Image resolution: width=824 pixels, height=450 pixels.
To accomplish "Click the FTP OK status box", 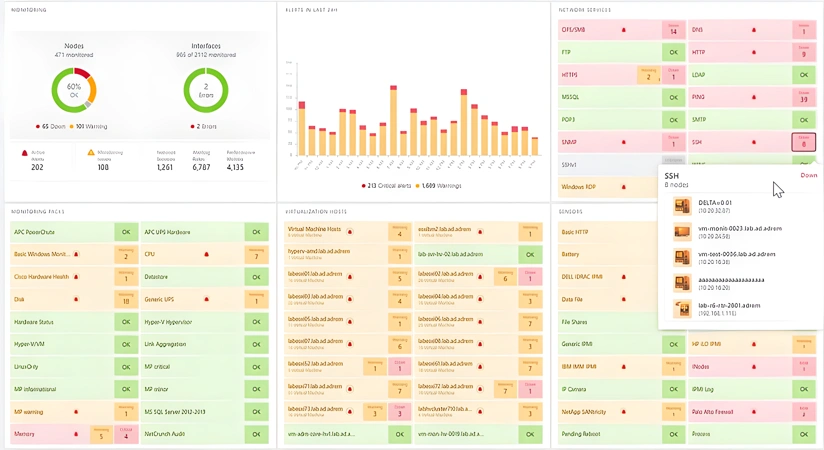I will coord(674,53).
